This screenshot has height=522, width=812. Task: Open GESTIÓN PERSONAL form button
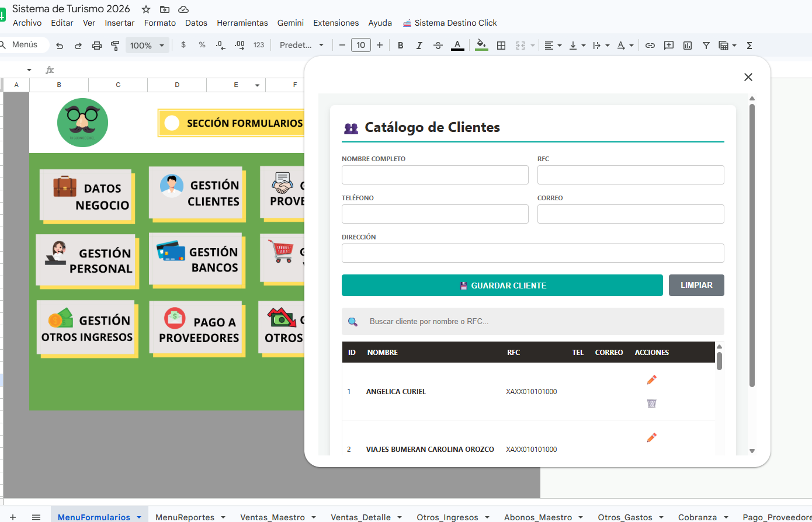click(87, 261)
